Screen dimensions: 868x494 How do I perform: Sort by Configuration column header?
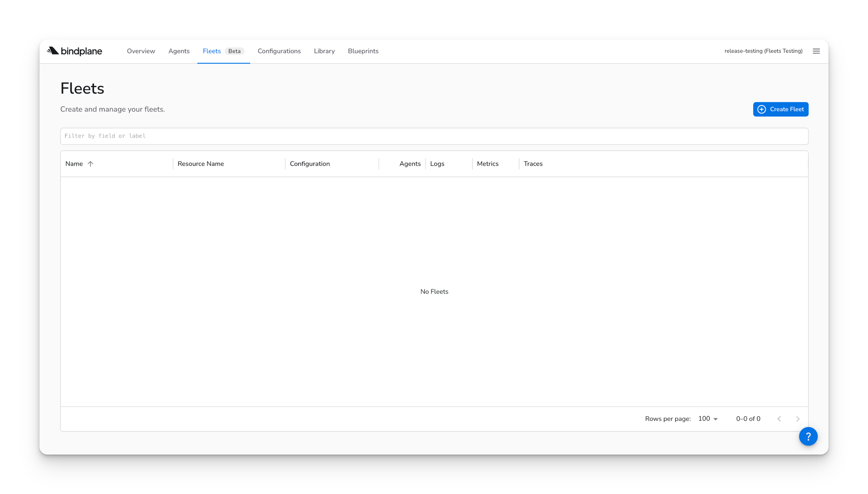[x=310, y=164]
